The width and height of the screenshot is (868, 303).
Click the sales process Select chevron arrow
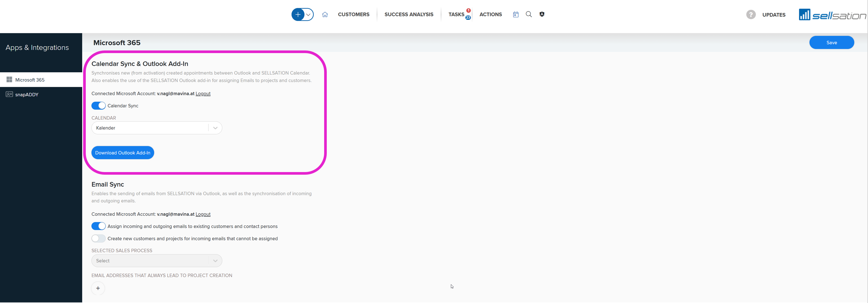pyautogui.click(x=215, y=261)
